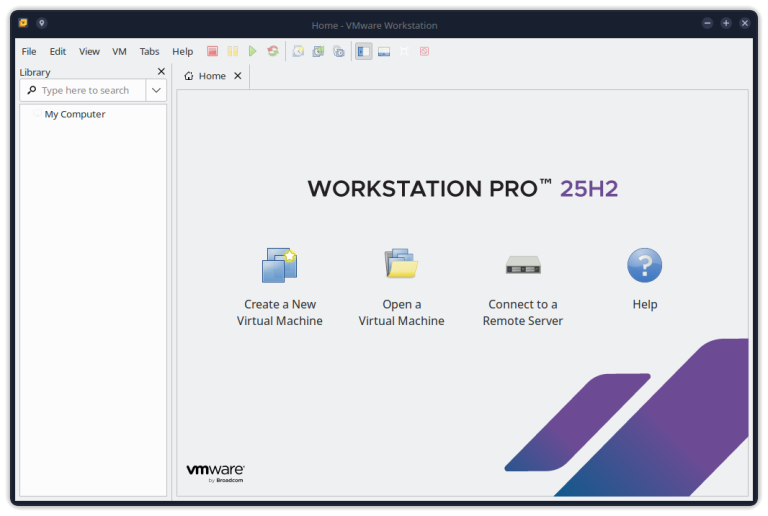Viewport: 768px width, 516px height.
Task: Toggle the thumbnail bar toolbar button
Action: click(384, 51)
